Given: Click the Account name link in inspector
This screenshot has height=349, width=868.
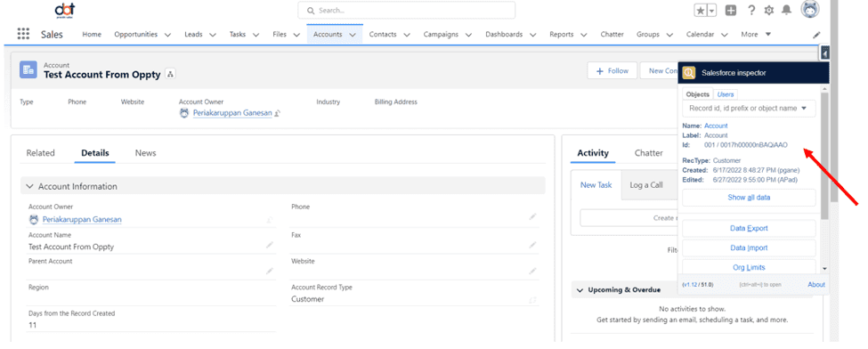Looking at the screenshot, I should (716, 126).
